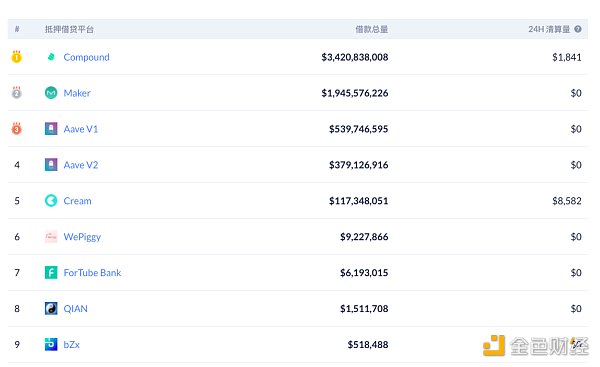Viewport: 600px width, 367px height.
Task: Click the help icon beside 24H清算量
Action: click(x=578, y=29)
